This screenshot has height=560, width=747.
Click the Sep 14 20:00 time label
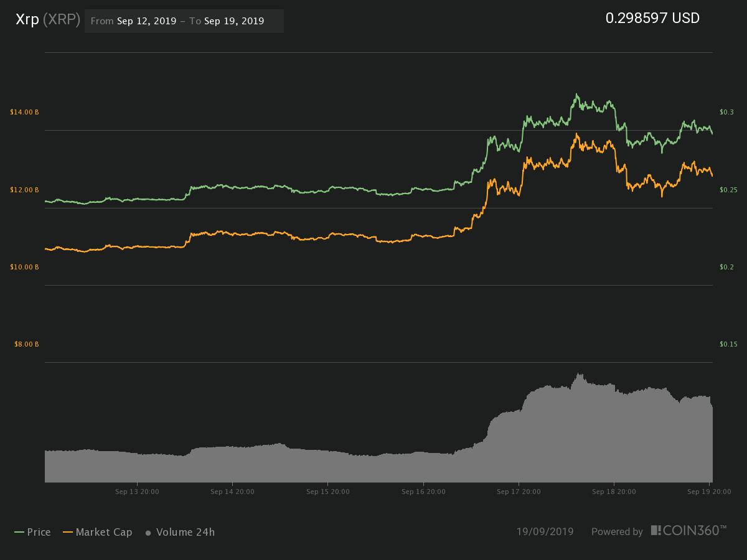click(x=232, y=492)
